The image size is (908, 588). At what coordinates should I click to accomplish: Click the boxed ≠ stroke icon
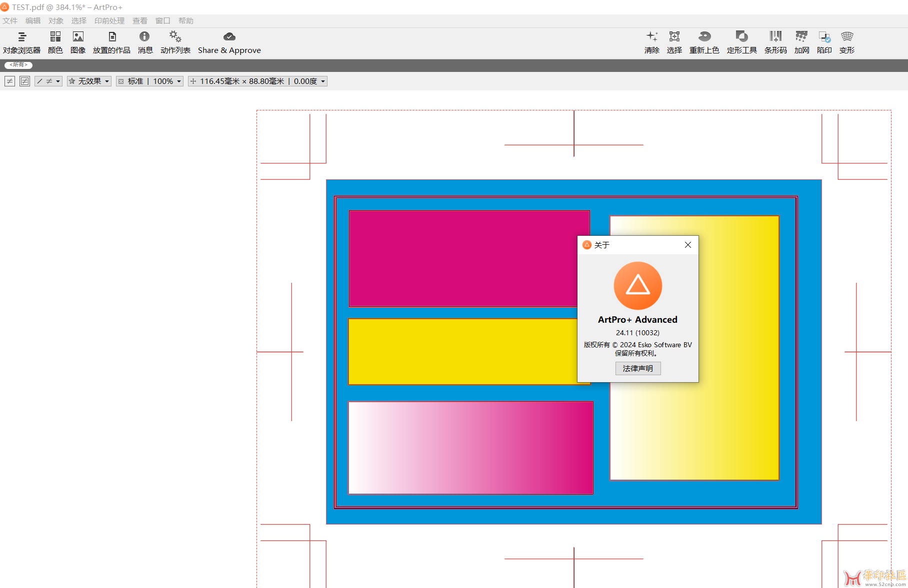[24, 81]
